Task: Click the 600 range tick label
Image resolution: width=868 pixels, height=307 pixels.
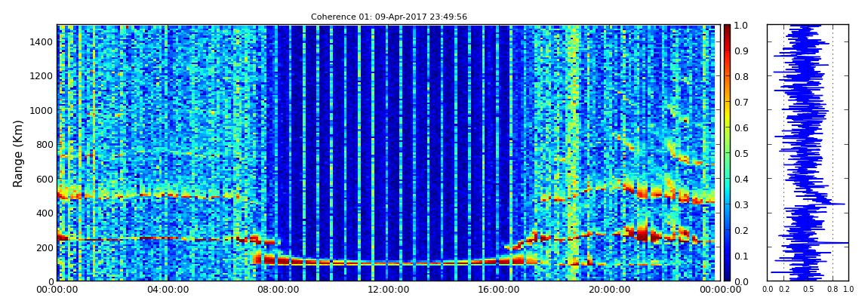Action: (x=45, y=179)
